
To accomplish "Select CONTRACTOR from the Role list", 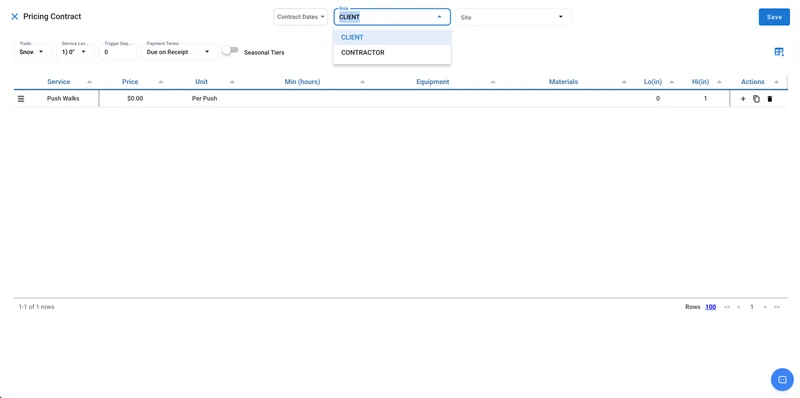I will (392, 53).
